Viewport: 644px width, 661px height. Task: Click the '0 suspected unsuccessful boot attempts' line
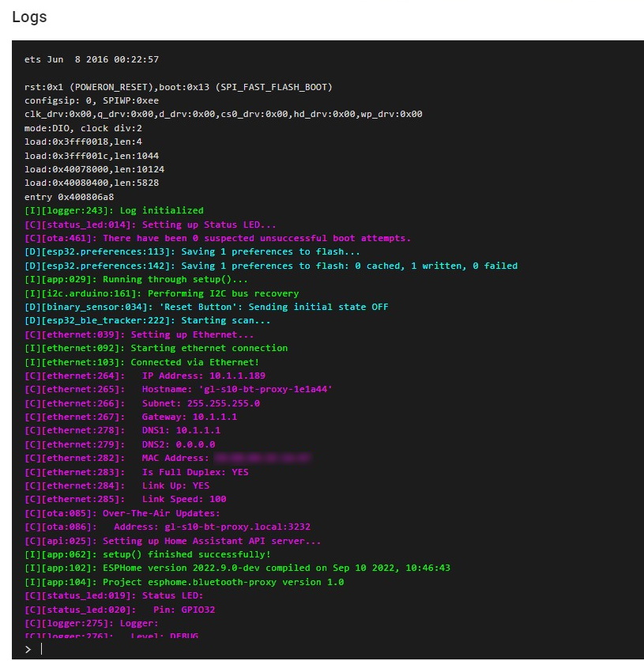pos(218,238)
